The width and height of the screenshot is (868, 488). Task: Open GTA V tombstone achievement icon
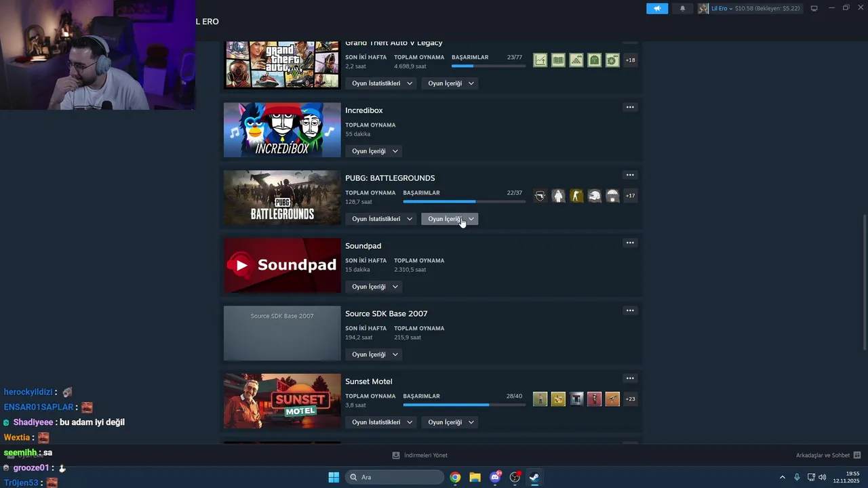point(594,60)
